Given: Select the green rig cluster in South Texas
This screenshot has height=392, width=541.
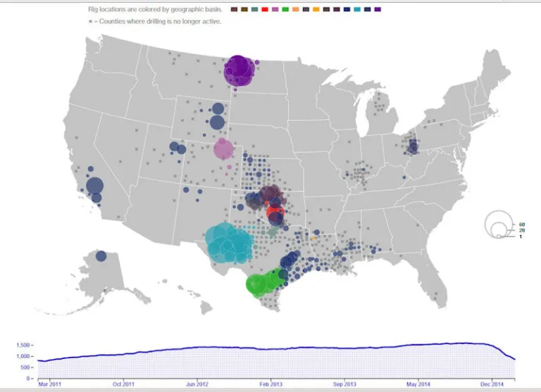Looking at the screenshot, I should (266, 282).
